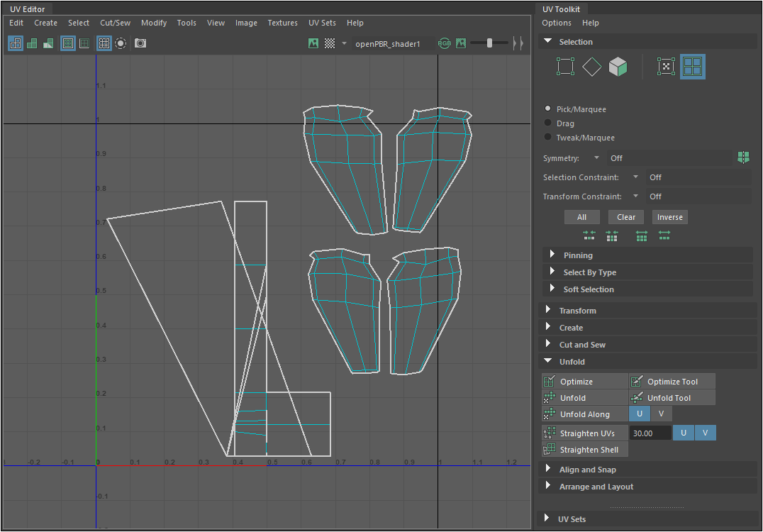Click the camera snapshot icon in toolbar

140,43
